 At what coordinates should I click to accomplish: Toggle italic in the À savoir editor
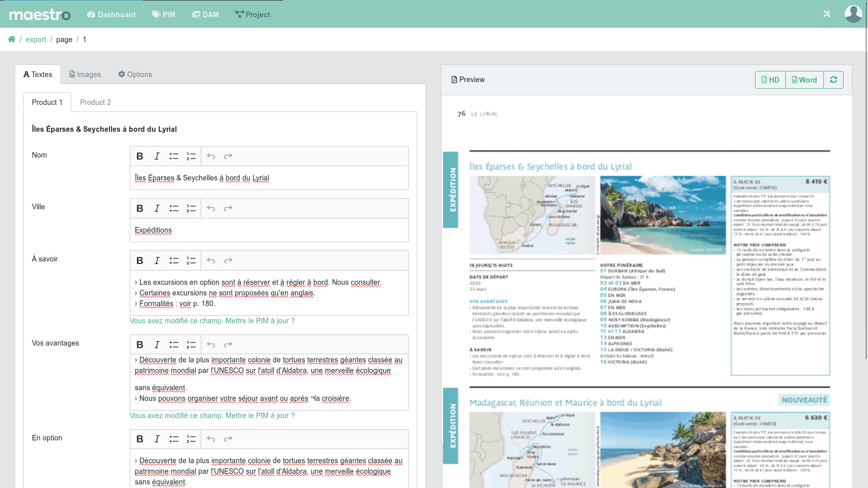pos(157,261)
